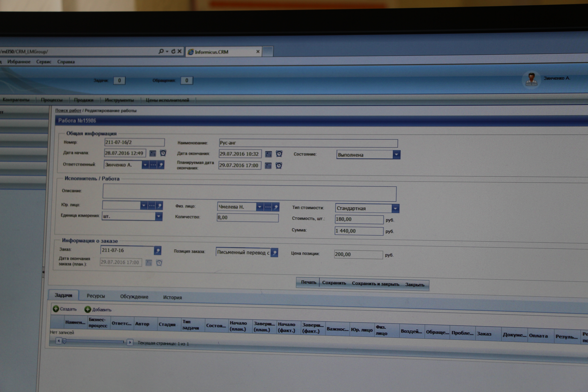
Task: Click lookup icon beside Позиция заказа
Action: 274,252
